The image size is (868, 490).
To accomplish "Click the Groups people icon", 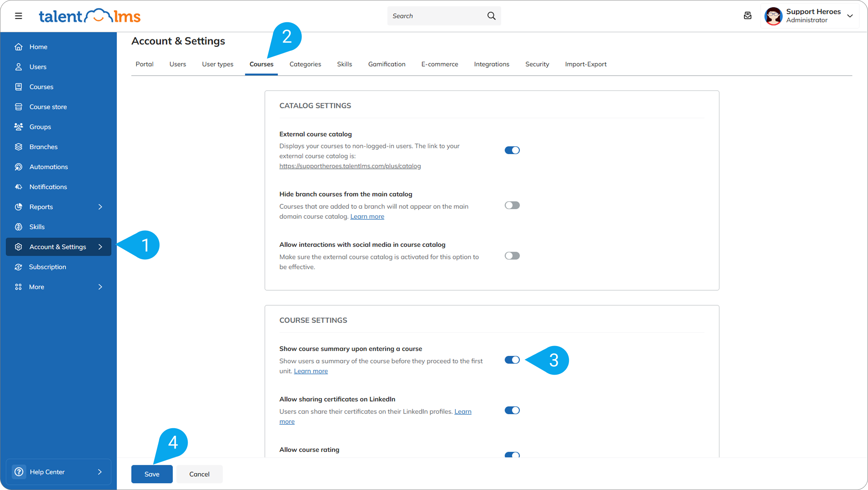I will (x=18, y=127).
